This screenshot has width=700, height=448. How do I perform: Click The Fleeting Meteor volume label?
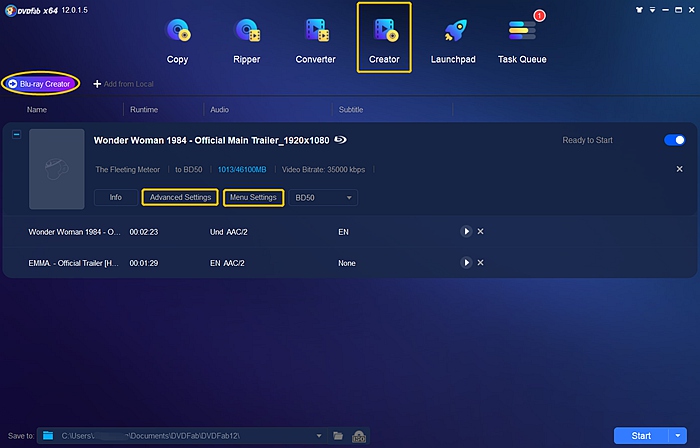(x=127, y=170)
